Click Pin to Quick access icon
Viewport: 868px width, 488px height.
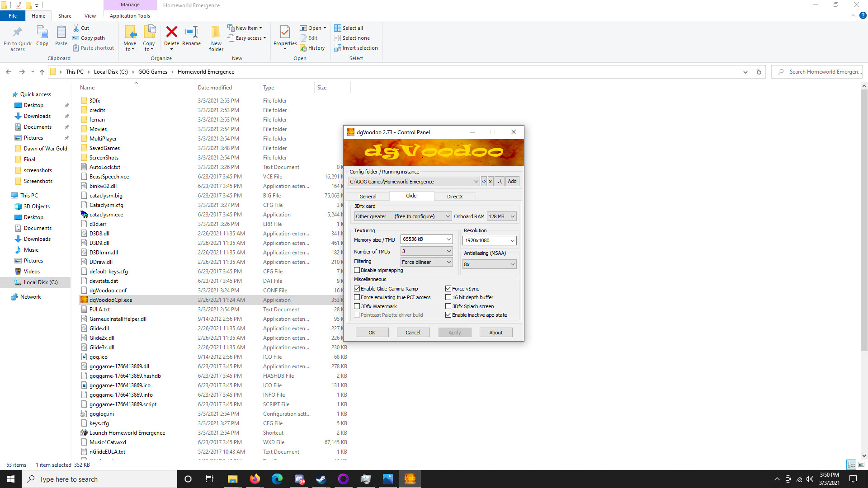[x=18, y=32]
